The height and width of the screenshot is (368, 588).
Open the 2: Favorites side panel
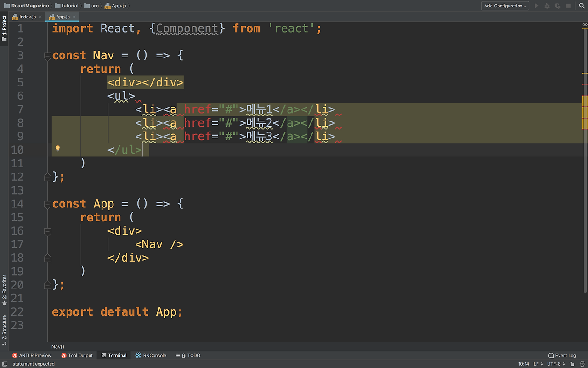pyautogui.click(x=4, y=290)
